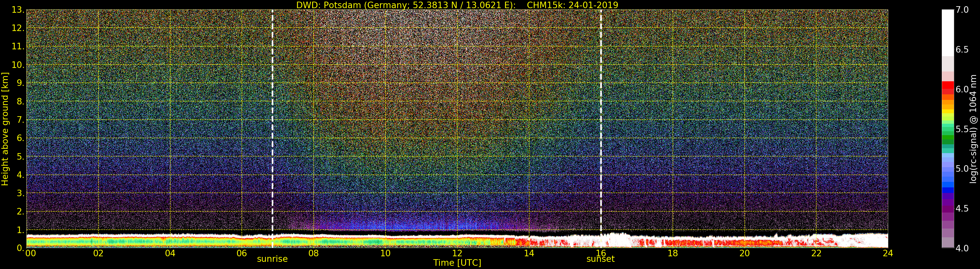Click the time axis tick '24'
The width and height of the screenshot is (980, 269).
[x=888, y=253]
